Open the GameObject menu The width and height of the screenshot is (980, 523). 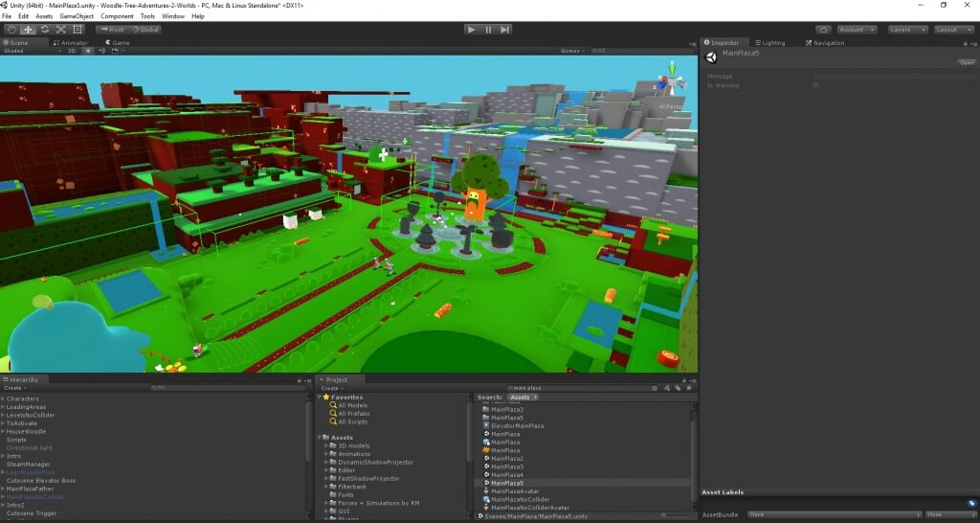[77, 16]
